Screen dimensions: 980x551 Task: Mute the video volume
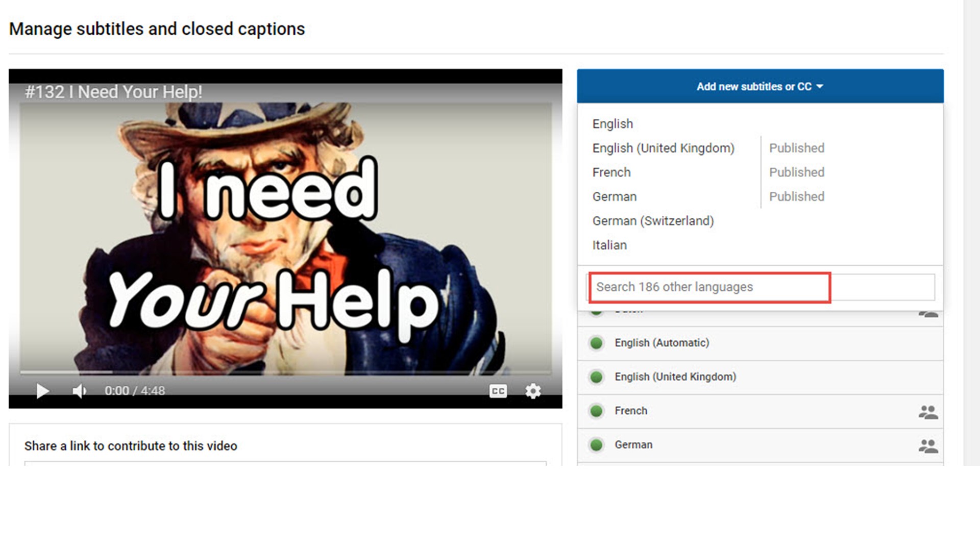tap(79, 391)
